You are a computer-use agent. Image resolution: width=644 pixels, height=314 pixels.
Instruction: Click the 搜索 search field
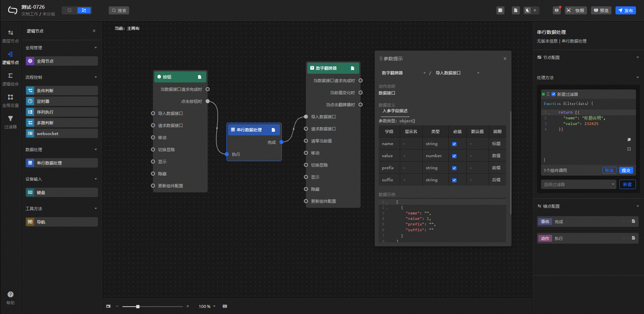tap(119, 10)
